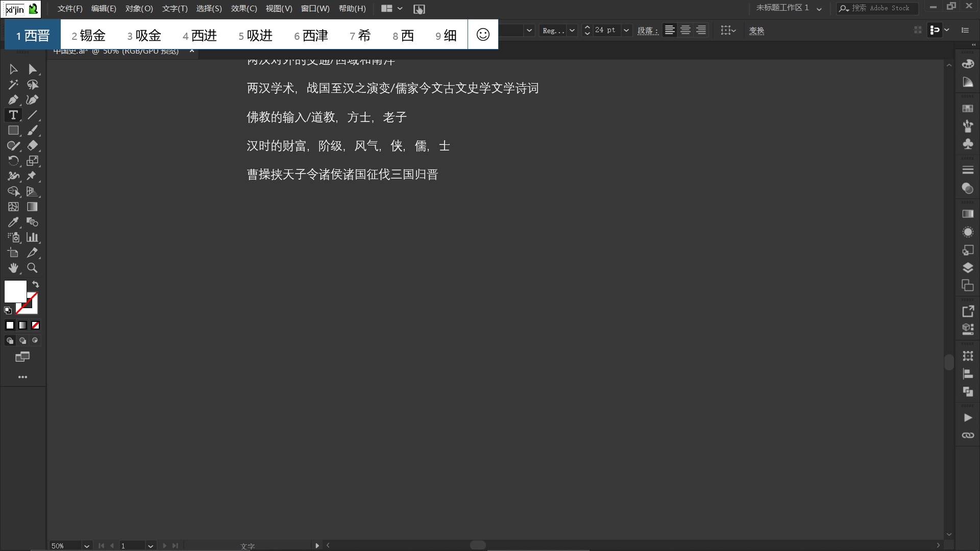Select the Hand tool
The height and width of the screenshot is (551, 980).
[13, 268]
